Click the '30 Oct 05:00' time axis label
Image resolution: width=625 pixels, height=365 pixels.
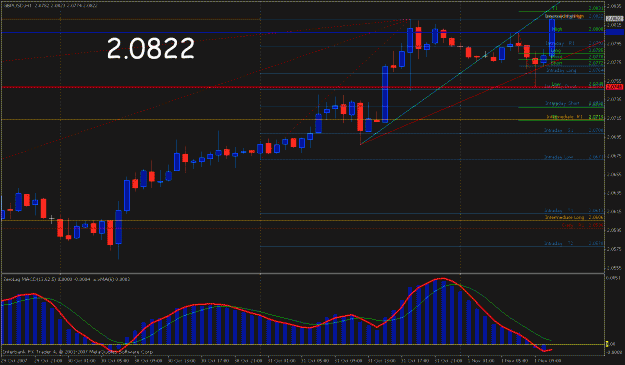point(114,361)
